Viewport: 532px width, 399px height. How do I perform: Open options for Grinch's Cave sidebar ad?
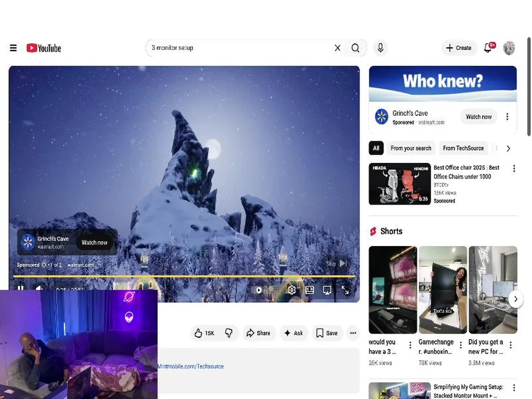pos(507,117)
